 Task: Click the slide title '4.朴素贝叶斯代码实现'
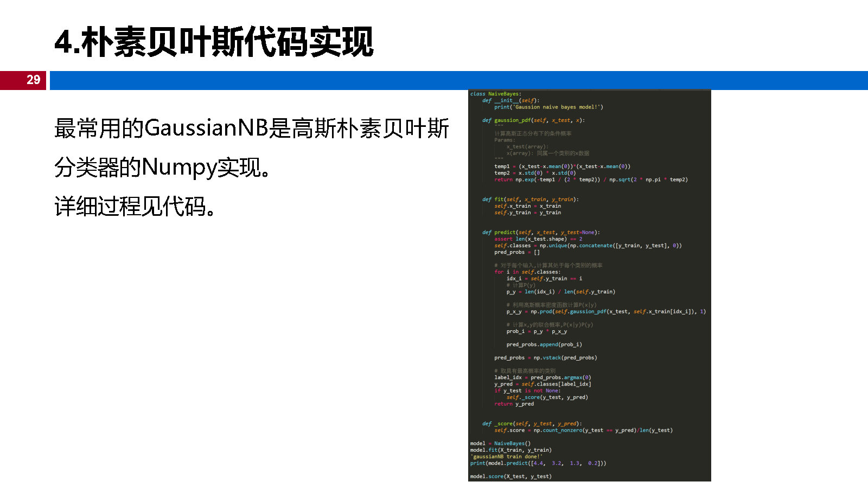pos(214,42)
